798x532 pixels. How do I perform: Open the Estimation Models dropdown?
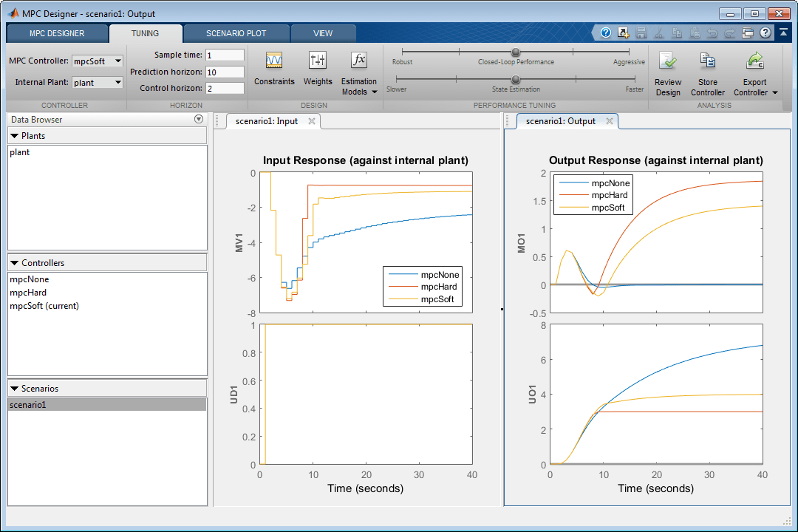pos(359,86)
